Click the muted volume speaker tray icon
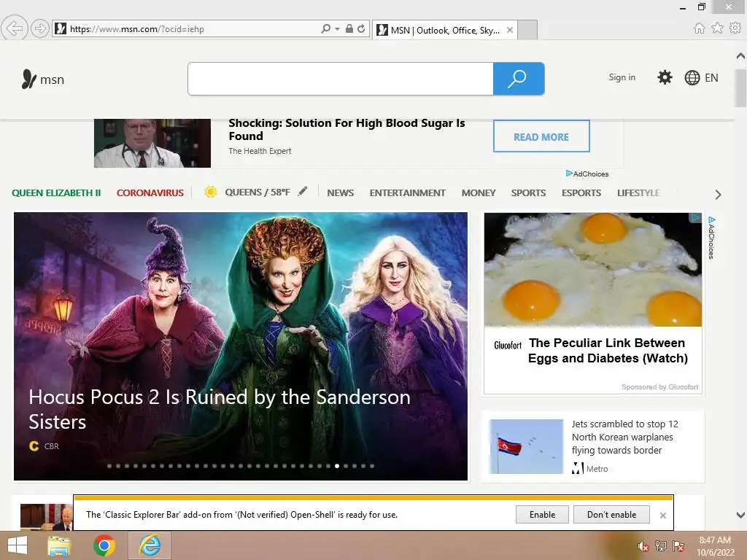Screen dimensions: 747x560 (x=643, y=546)
